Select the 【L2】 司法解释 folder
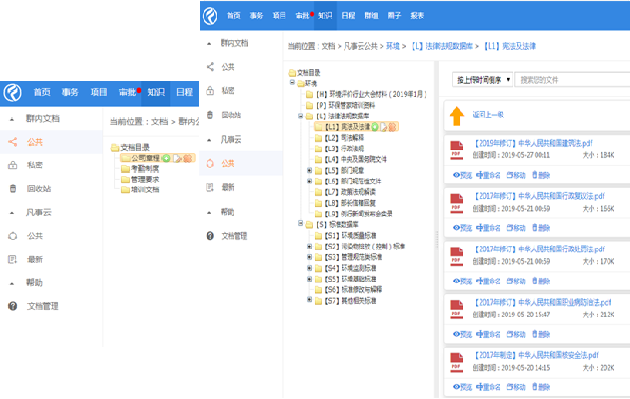This screenshot has height=399, width=630. (344, 138)
